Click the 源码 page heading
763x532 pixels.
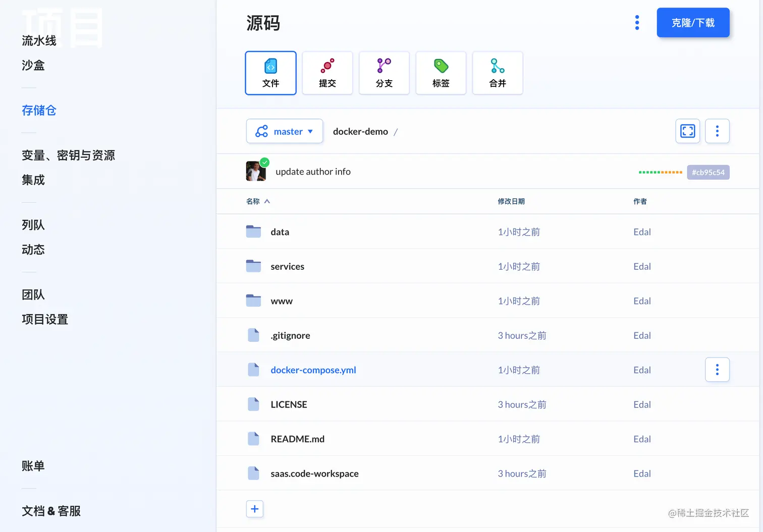pyautogui.click(x=263, y=23)
